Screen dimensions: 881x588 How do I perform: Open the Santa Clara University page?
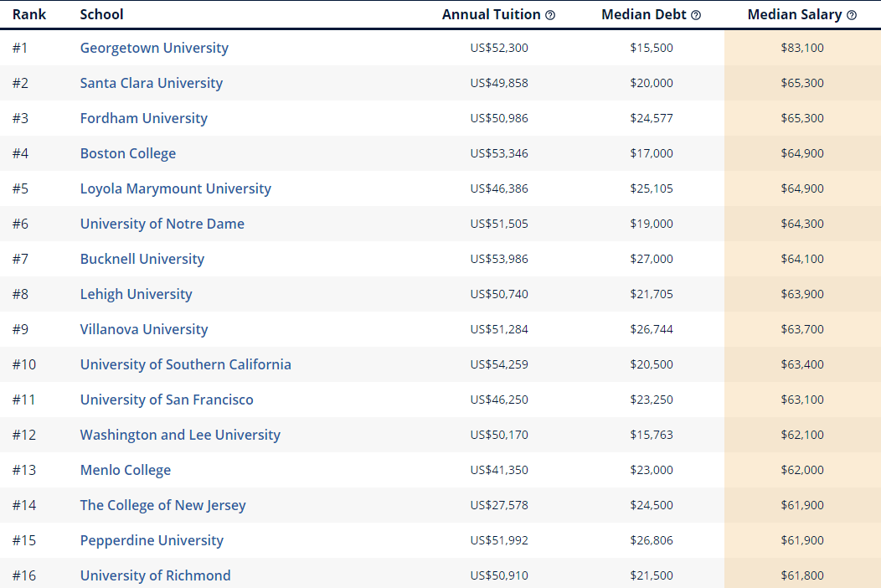152,83
